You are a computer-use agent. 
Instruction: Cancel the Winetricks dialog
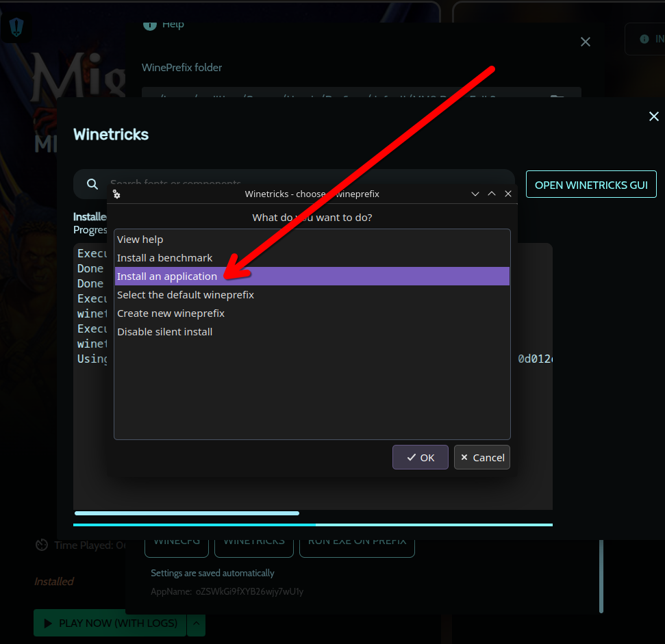click(x=481, y=457)
